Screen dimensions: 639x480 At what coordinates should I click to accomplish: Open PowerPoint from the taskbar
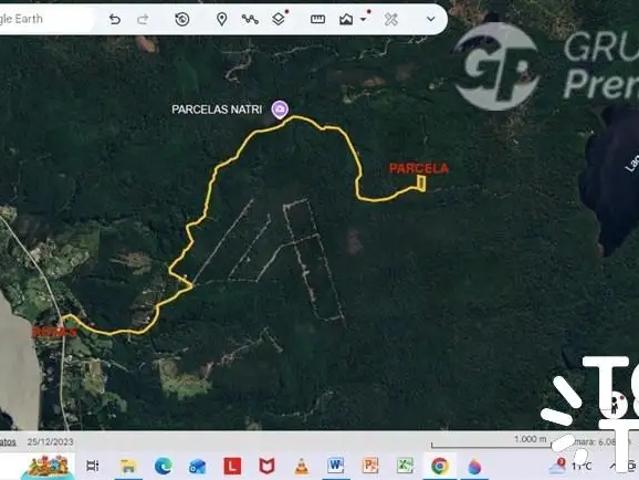pyautogui.click(x=370, y=465)
